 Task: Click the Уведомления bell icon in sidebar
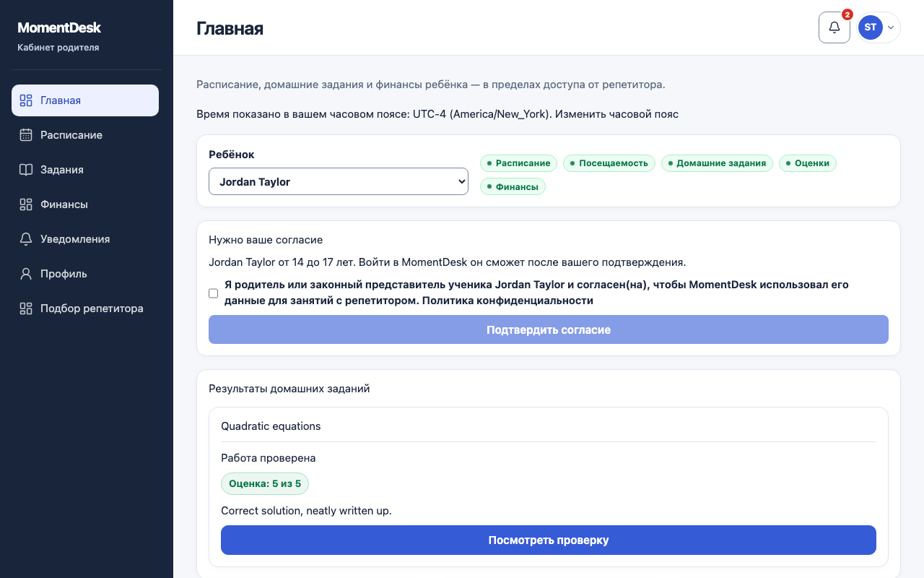(x=26, y=239)
